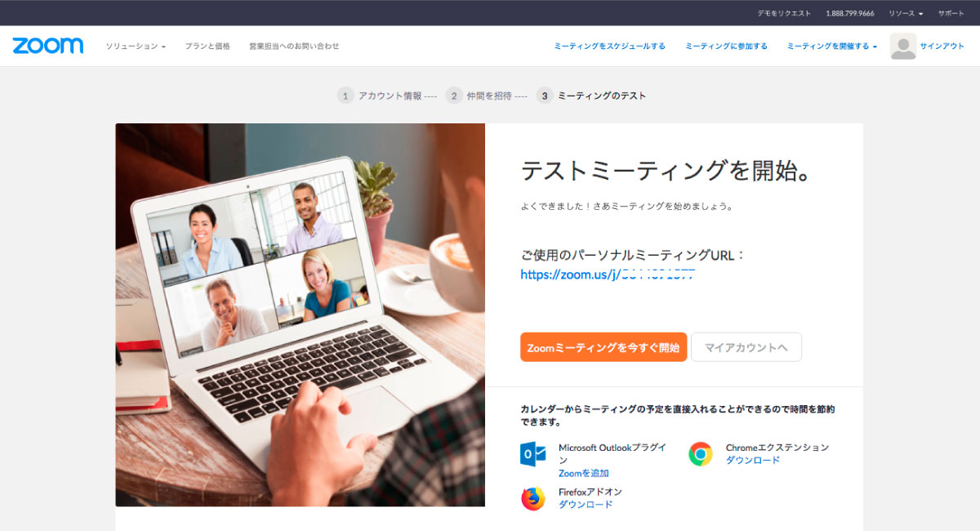
Task: Open 営業担当へのお問い合わせ menu item
Action: pyautogui.click(x=294, y=47)
